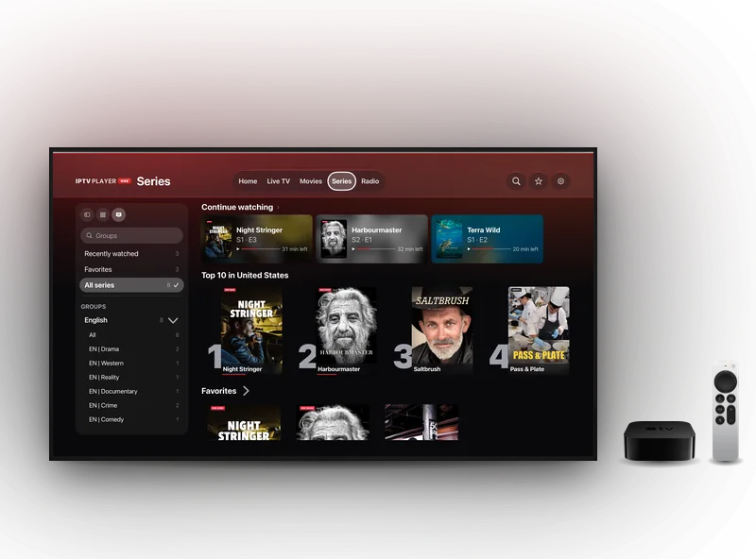756x559 pixels.
Task: Expand Continue watching section arrow
Action: [x=278, y=208]
